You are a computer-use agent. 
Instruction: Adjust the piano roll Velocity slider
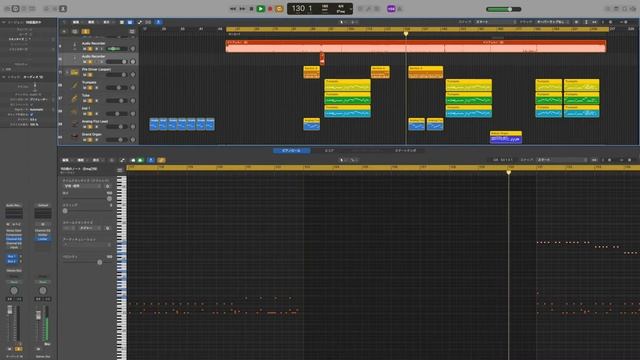pyautogui.click(x=88, y=262)
